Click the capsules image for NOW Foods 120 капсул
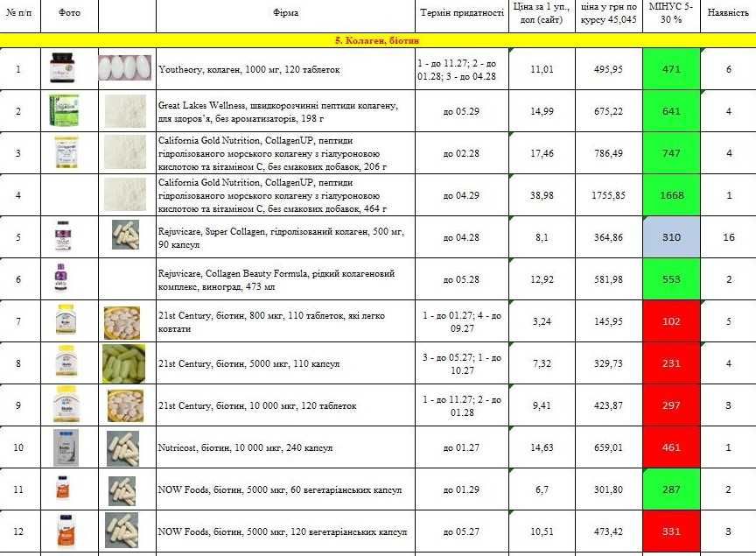 [x=122, y=531]
